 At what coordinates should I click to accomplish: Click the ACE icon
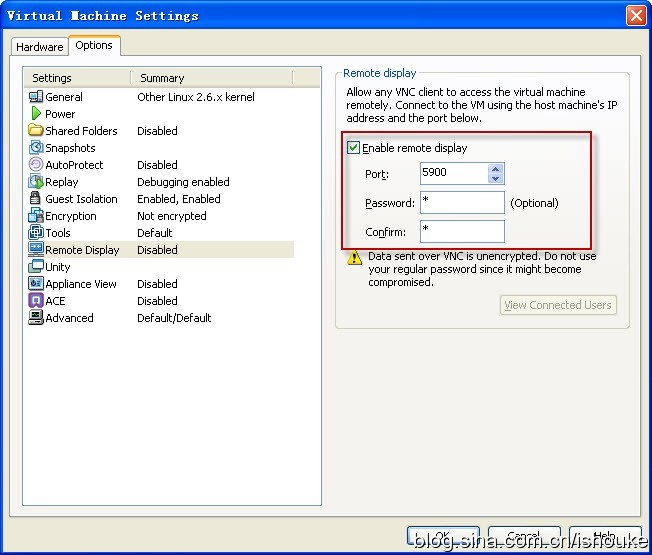click(x=36, y=301)
